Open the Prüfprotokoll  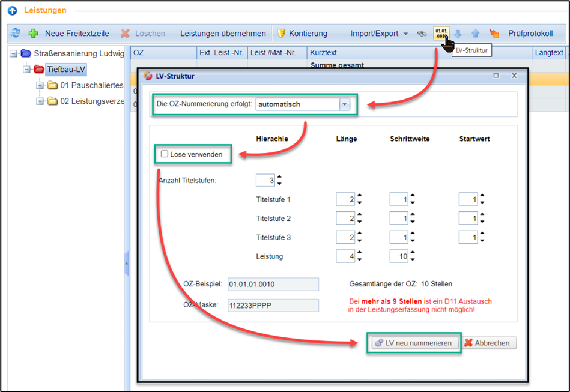tap(522, 34)
